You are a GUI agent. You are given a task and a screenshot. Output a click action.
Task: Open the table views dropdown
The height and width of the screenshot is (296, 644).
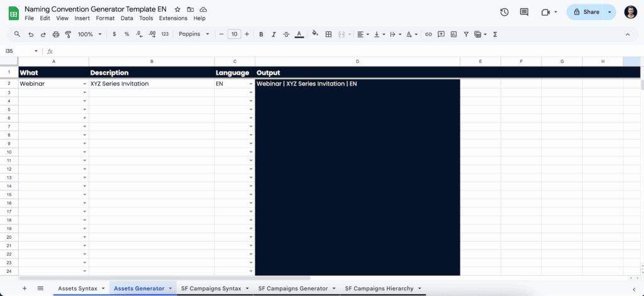click(480, 35)
